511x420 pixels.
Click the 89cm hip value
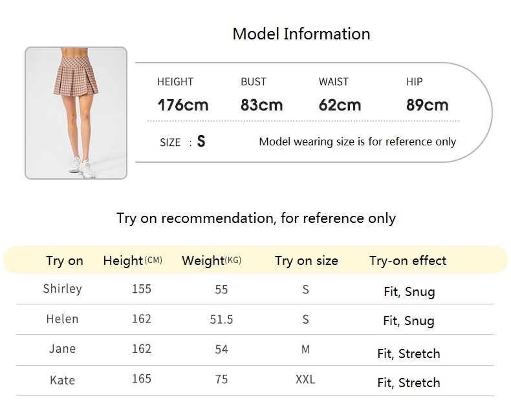428,105
